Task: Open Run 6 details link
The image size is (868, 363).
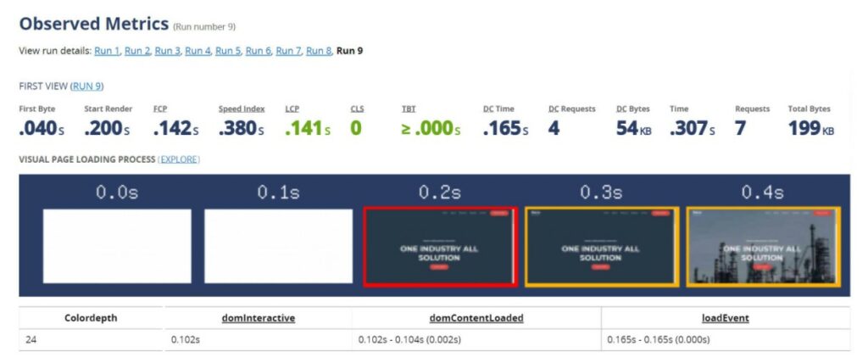Action: (x=258, y=51)
